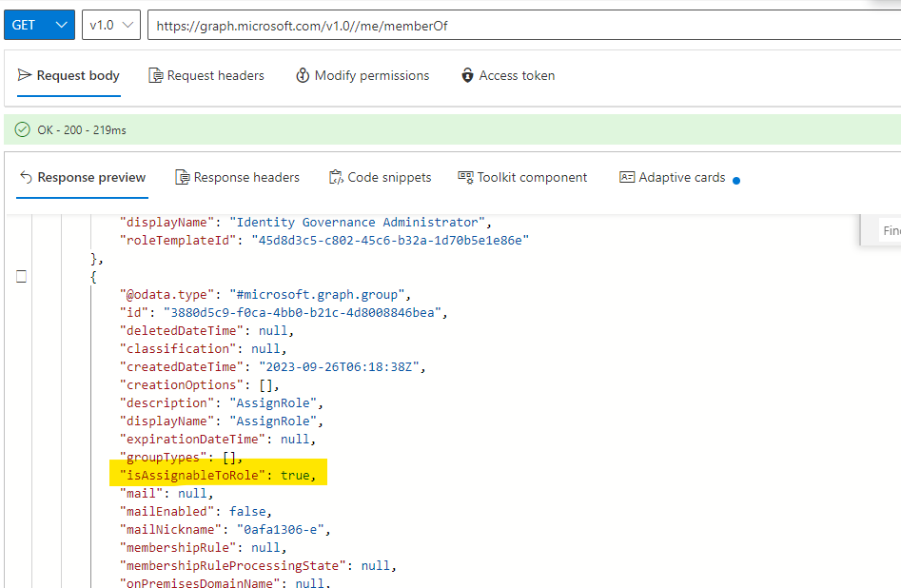This screenshot has width=901, height=588.
Task: Click the "OK - 200 - 219ms" status text
Action: pyautogui.click(x=82, y=130)
